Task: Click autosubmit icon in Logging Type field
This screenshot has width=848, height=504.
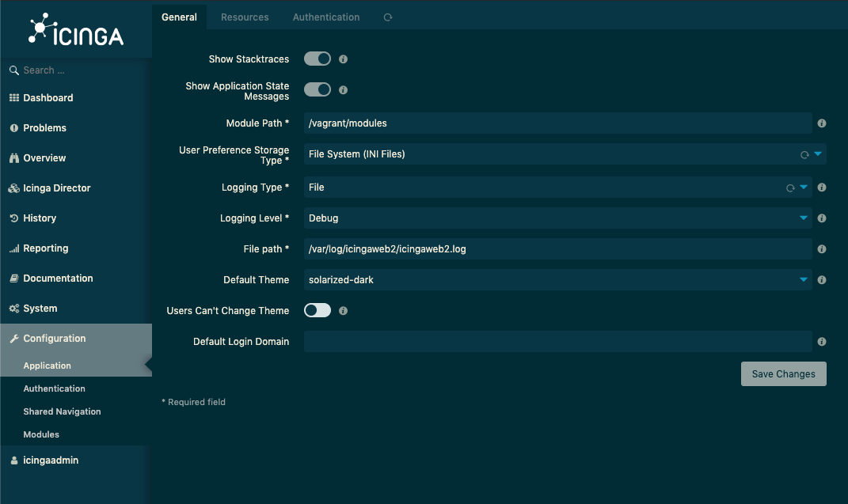Action: point(790,188)
